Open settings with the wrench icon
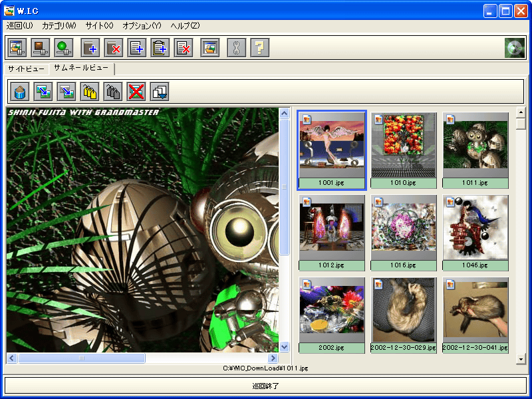 (237, 47)
